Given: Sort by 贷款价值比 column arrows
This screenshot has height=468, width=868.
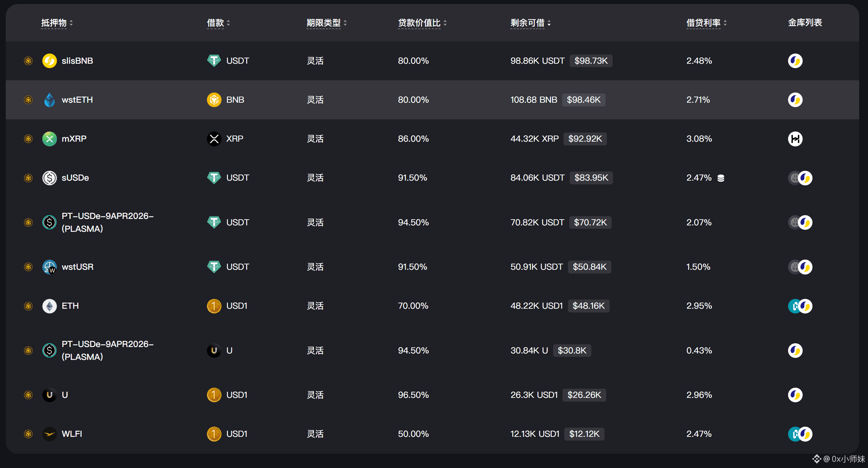Looking at the screenshot, I should coord(445,23).
